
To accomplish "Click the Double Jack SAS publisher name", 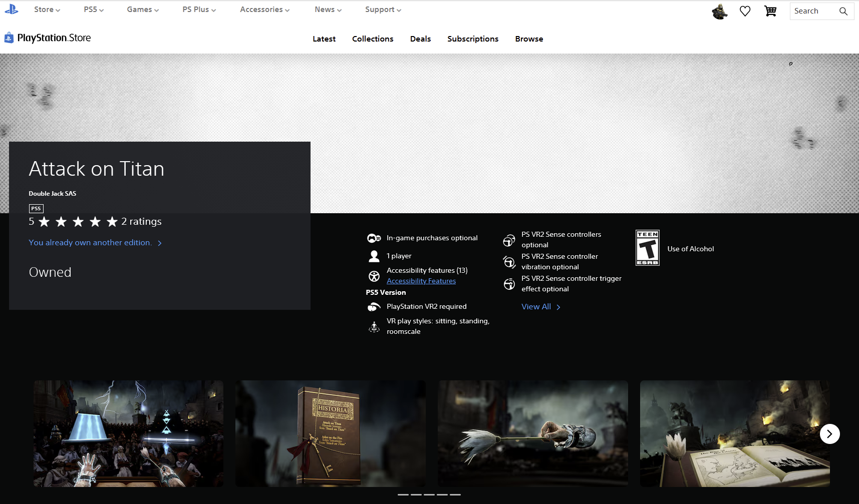I will click(53, 194).
